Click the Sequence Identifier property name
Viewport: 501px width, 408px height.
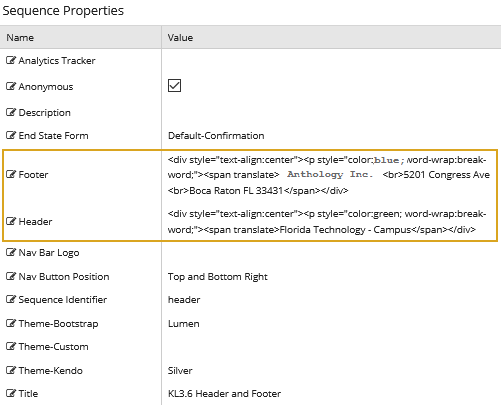pos(63,300)
